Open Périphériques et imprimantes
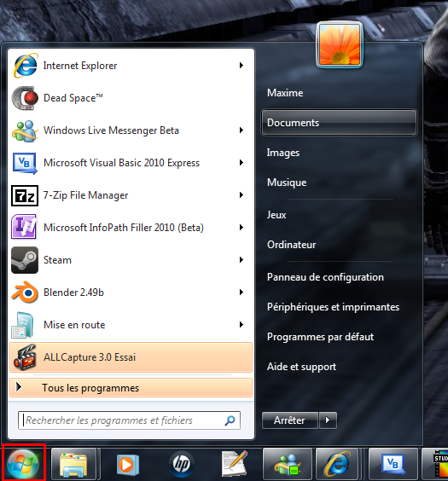 [334, 307]
